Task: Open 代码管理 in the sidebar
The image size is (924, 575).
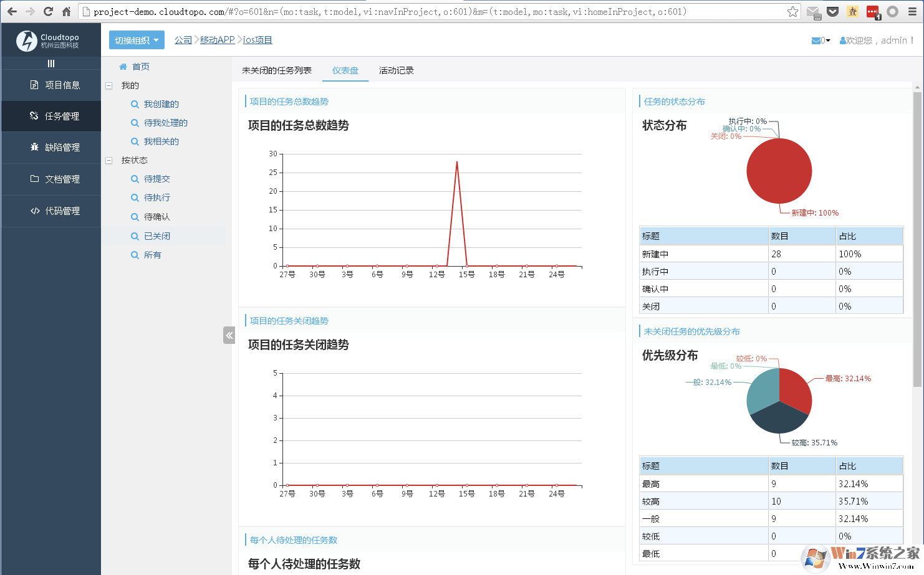Action: tap(50, 211)
